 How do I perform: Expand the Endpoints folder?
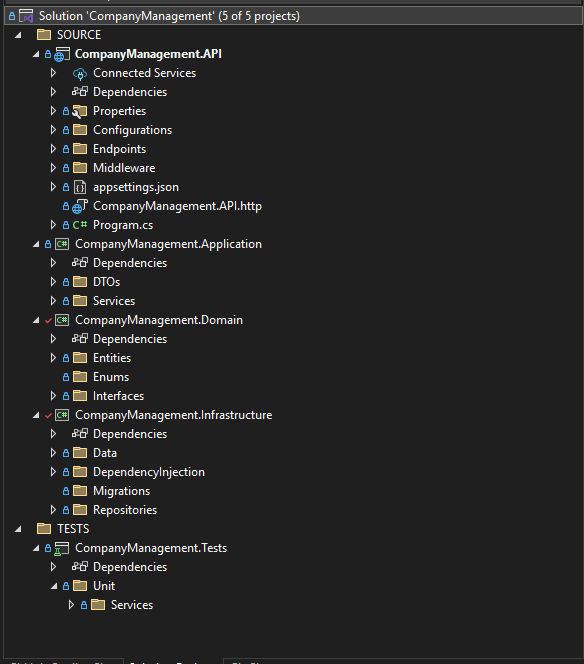53,149
